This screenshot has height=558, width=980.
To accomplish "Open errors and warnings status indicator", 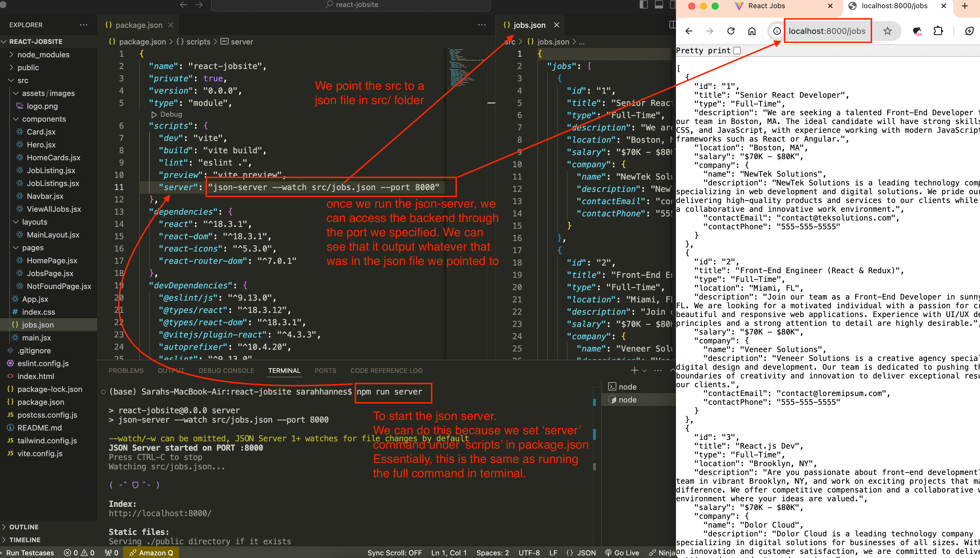I will [x=79, y=553].
